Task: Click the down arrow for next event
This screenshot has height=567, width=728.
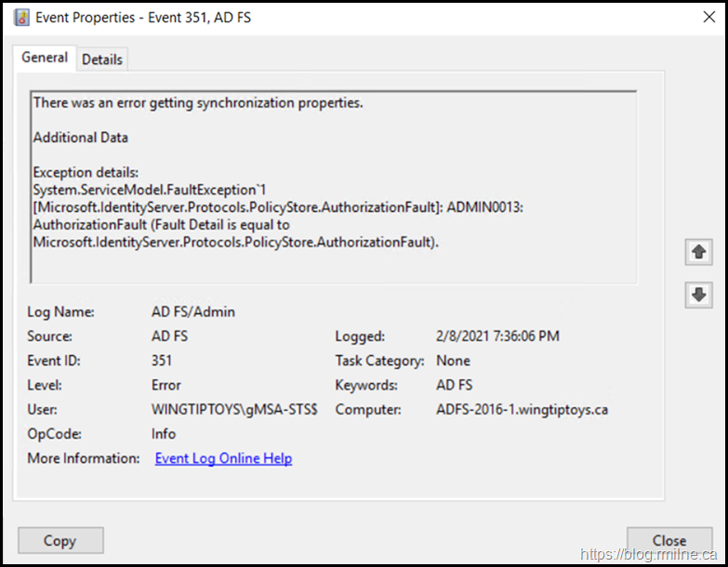Action: [x=698, y=295]
